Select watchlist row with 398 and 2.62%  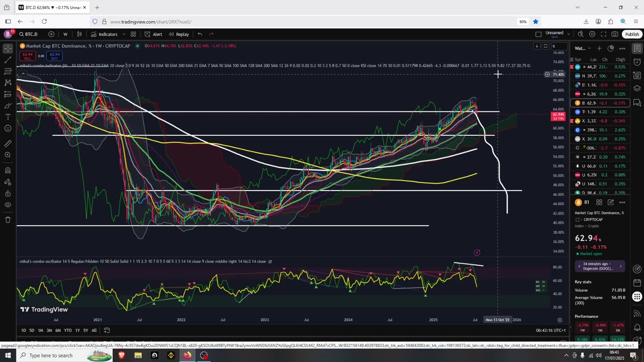click(600, 130)
